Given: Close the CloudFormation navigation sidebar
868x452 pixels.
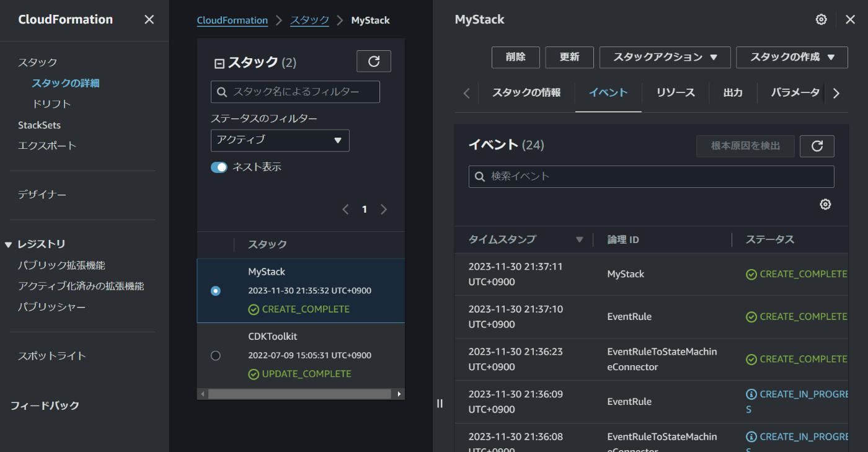Looking at the screenshot, I should click(x=149, y=20).
